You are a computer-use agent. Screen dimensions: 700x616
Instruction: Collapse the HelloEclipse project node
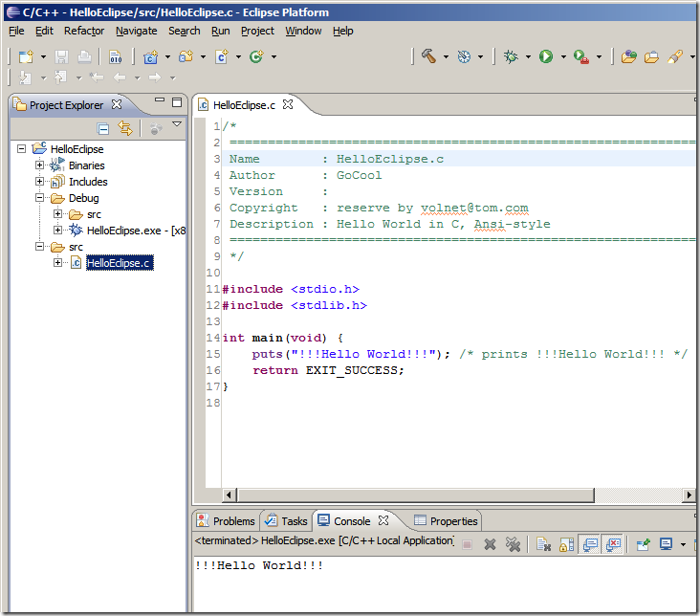pos(21,148)
